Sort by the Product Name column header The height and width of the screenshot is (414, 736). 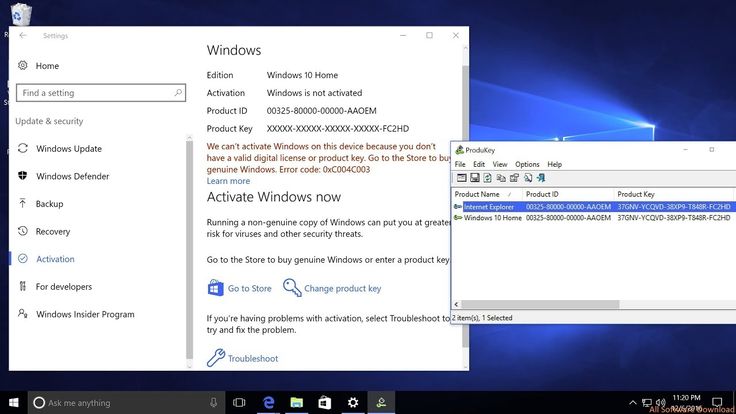487,194
